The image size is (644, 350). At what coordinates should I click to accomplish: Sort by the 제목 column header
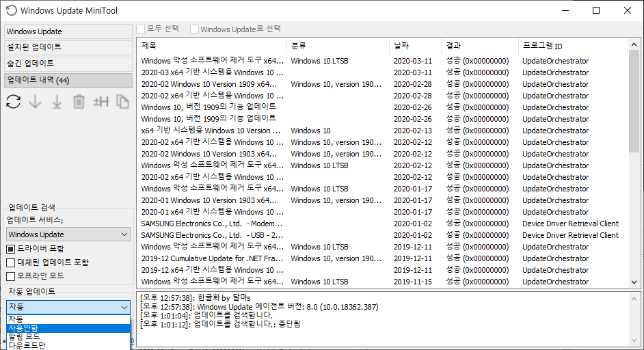(x=211, y=46)
